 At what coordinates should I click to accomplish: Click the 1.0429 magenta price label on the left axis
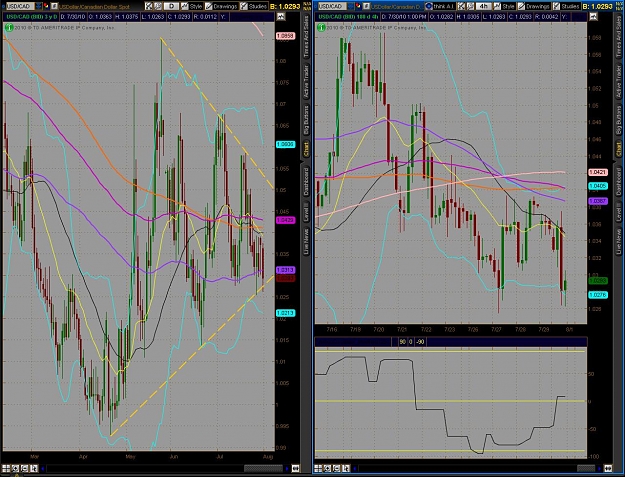point(285,220)
